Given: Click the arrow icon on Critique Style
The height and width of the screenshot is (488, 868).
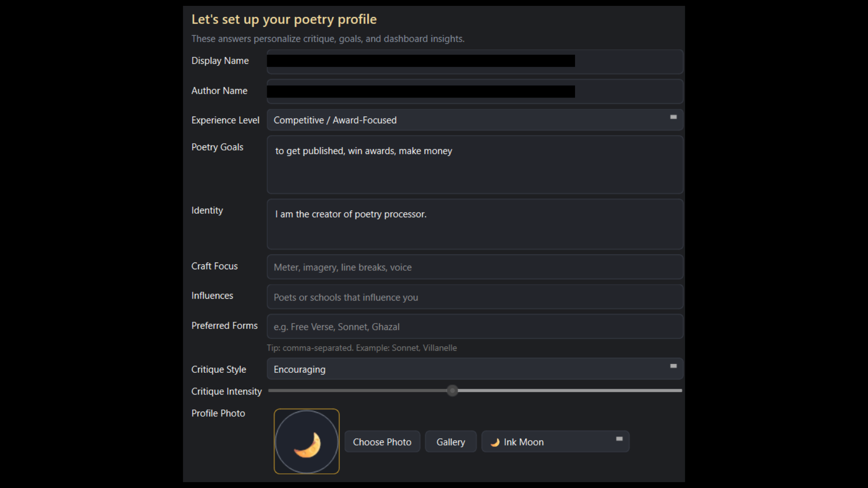Looking at the screenshot, I should [673, 366].
